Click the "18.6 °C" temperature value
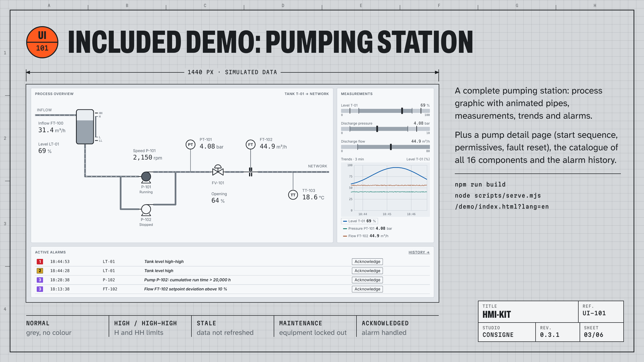Viewport: 644px width, 362px height. click(x=313, y=197)
